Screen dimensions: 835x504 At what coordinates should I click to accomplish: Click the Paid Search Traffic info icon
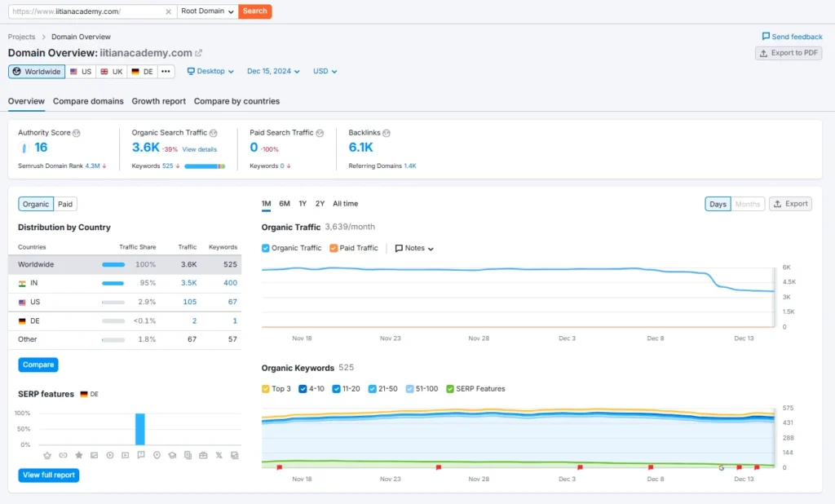320,133
